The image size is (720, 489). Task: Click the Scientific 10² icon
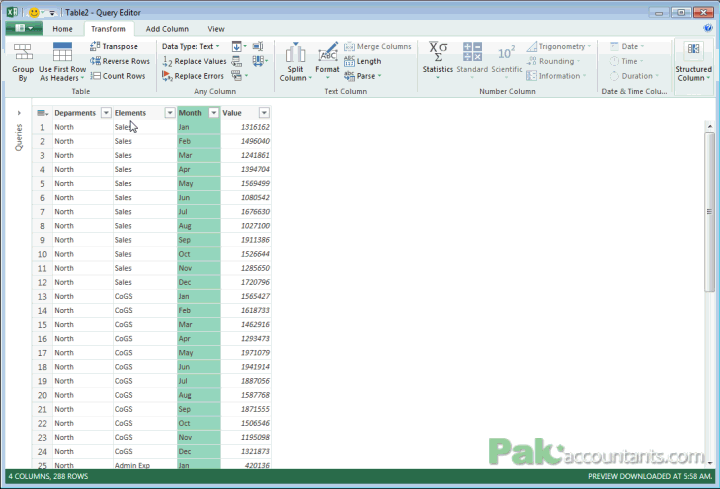[506, 53]
